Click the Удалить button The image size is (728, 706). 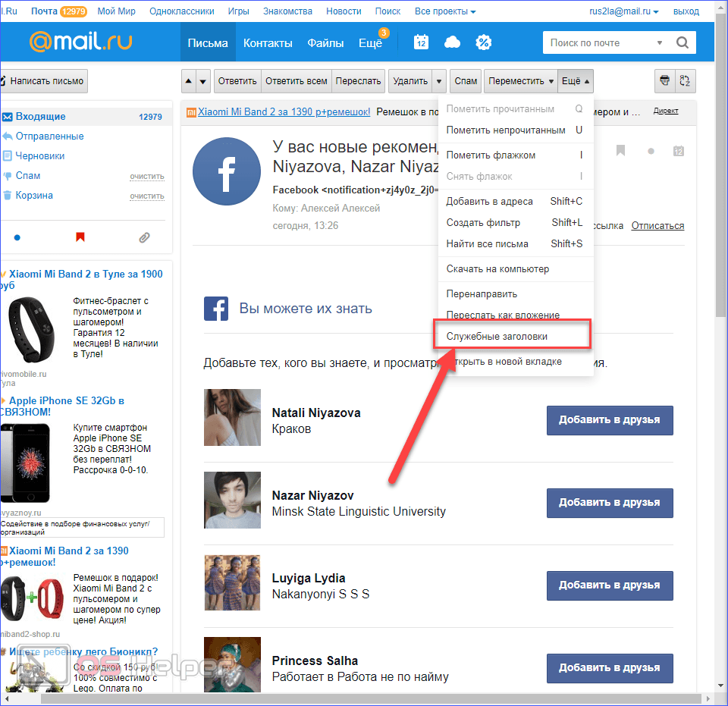(x=410, y=81)
